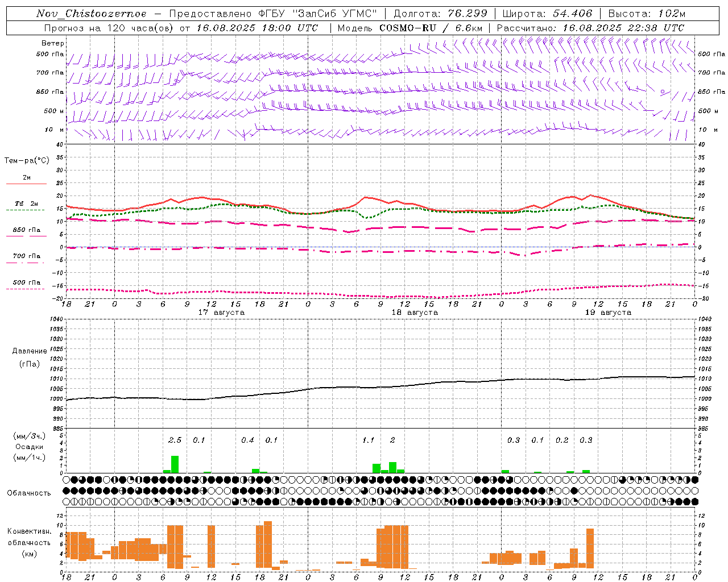Click the 'Тем-ра(°C)' temperature axis label
The width and height of the screenshot is (728, 582).
pos(27,161)
